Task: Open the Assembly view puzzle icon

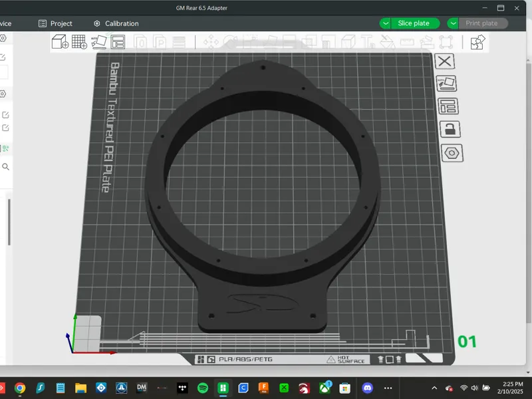Action: click(477, 43)
